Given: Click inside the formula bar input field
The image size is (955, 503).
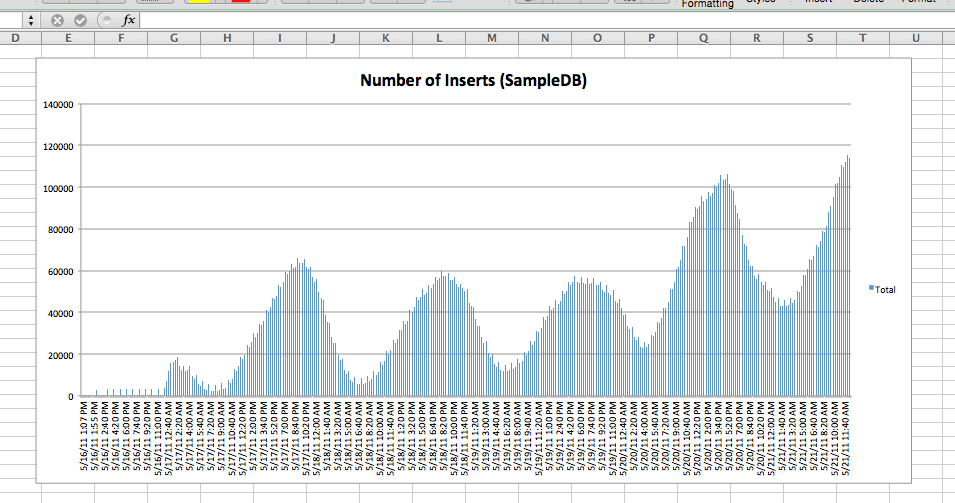Looking at the screenshot, I should pyautogui.click(x=546, y=20).
